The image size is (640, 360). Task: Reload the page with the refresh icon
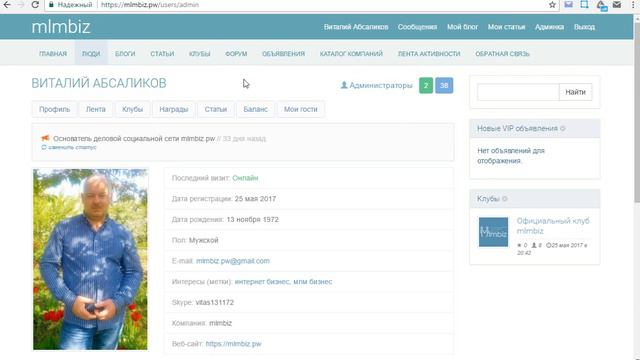coord(35,5)
